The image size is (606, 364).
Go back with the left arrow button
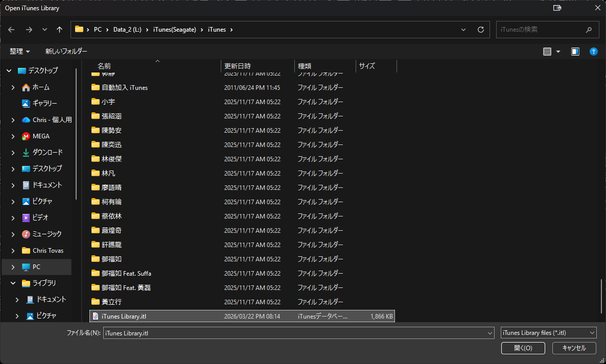(x=11, y=30)
